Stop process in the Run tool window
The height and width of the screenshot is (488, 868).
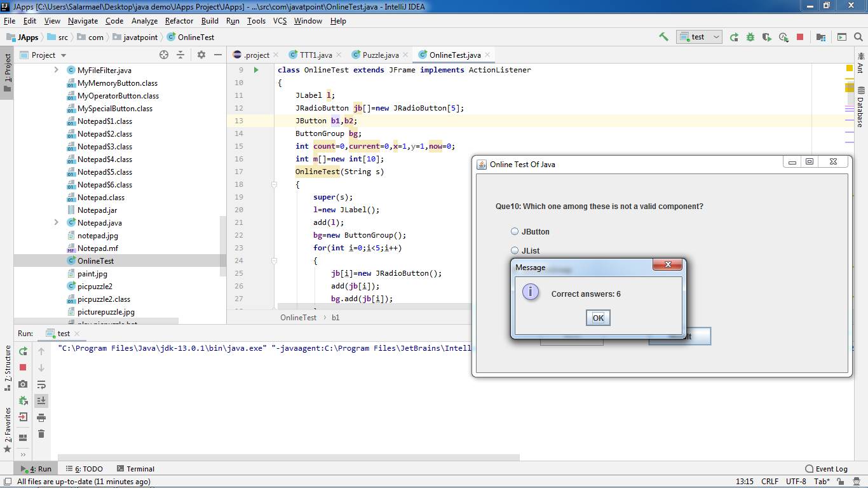23,367
